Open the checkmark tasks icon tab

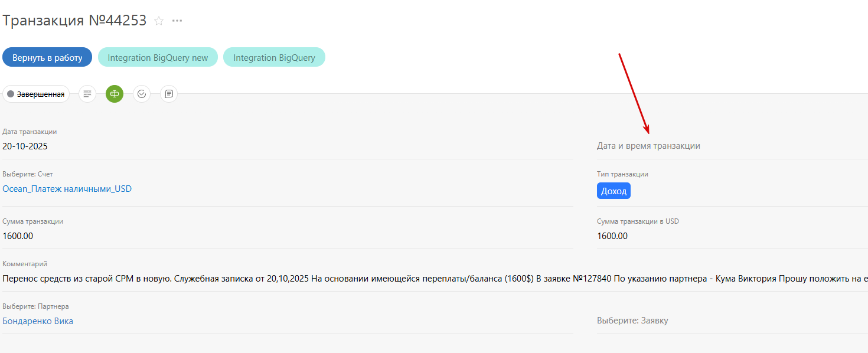[142, 94]
